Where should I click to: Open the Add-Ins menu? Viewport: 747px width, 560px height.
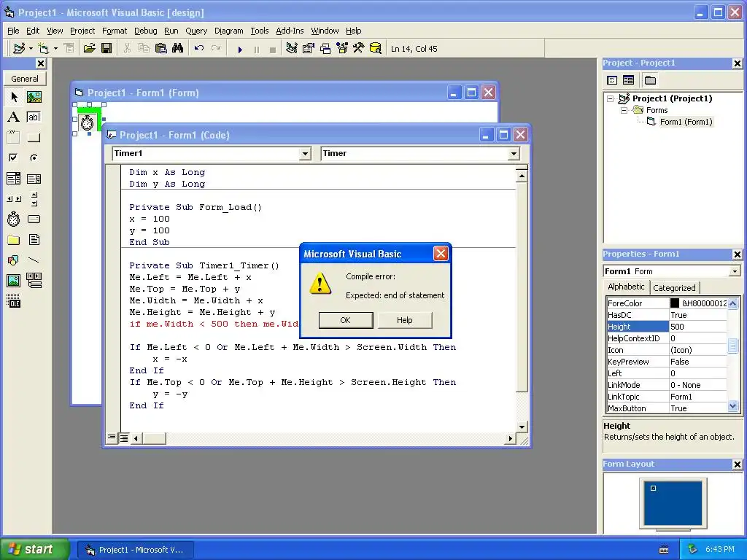290,31
